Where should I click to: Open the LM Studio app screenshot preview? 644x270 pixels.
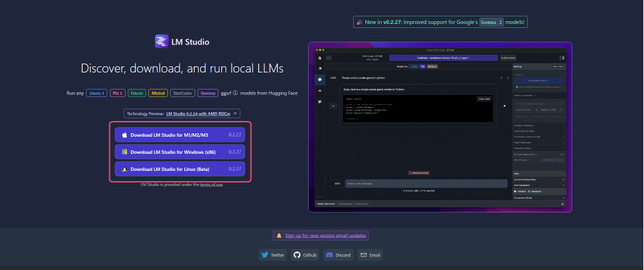pos(440,127)
